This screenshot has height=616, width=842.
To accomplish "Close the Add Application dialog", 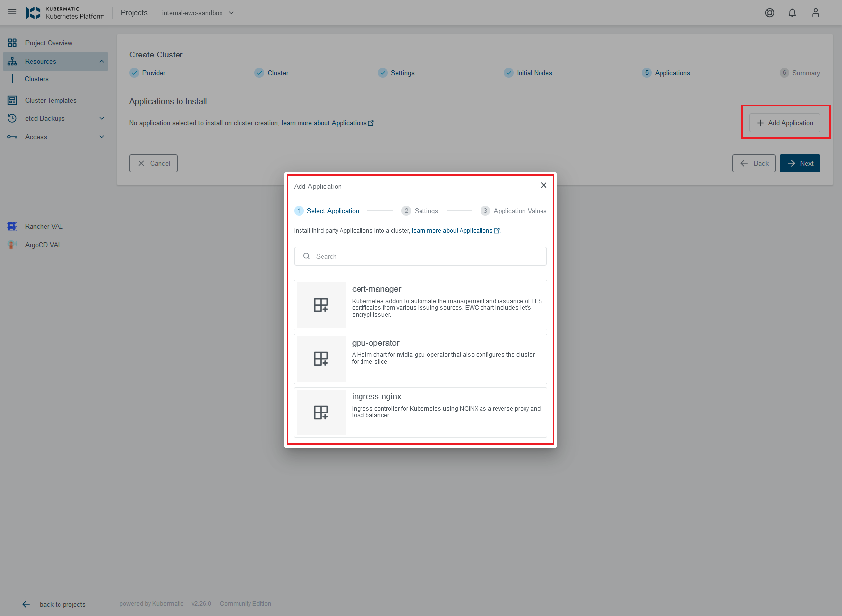I will [544, 185].
